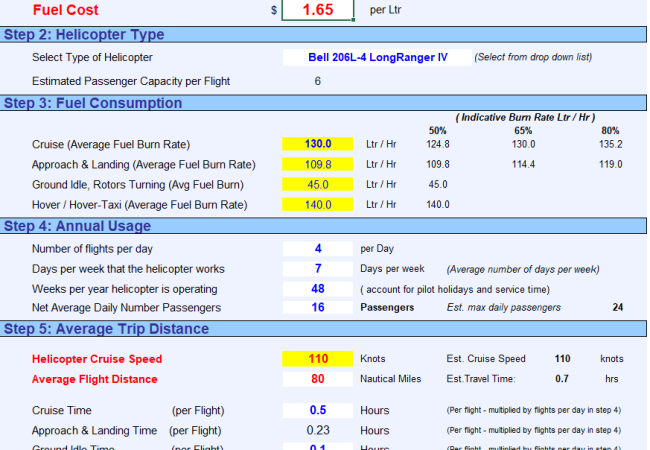Click the Average Flight Distance label

tap(95, 380)
